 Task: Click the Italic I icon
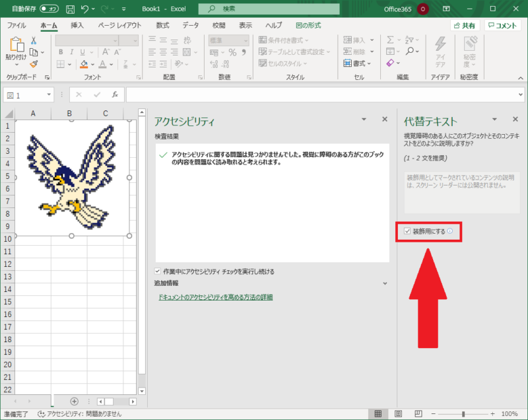tap(71, 52)
